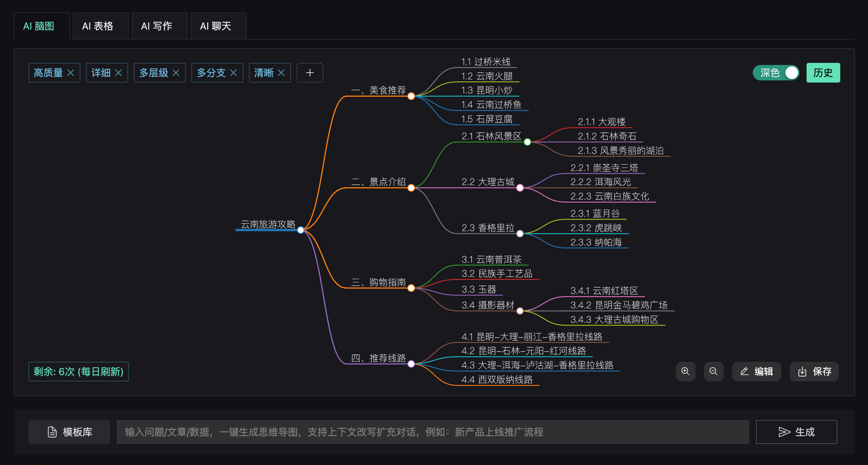Image resolution: width=868 pixels, height=465 pixels.
Task: Select the 3.3 玉器 node
Action: (479, 289)
